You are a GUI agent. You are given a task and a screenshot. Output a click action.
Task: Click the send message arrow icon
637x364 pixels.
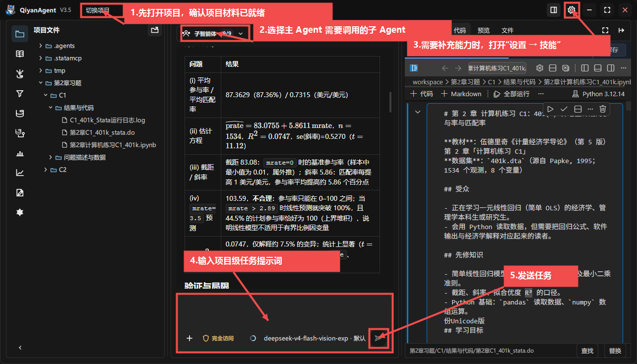tap(379, 338)
